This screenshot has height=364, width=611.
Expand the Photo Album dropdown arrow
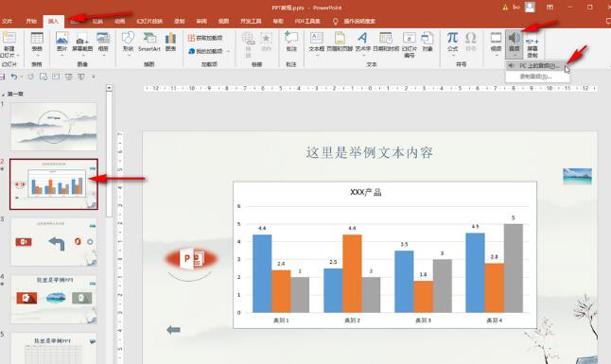click(x=103, y=56)
